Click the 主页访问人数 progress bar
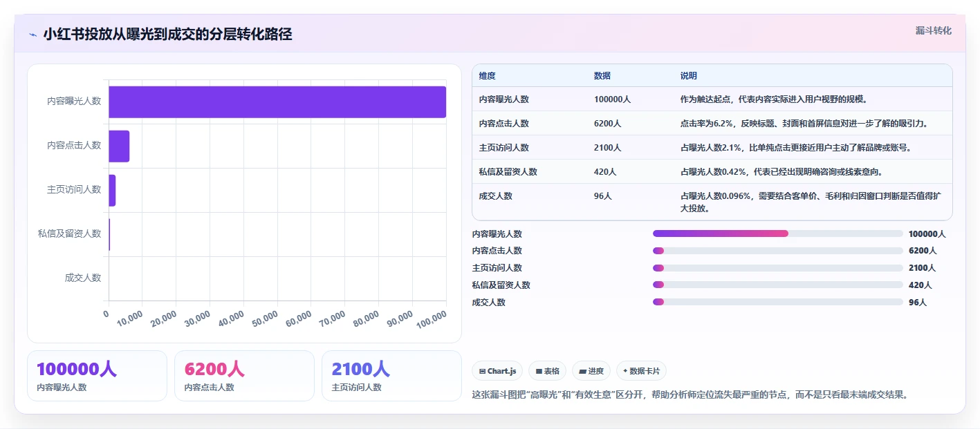Viewport: 980px width, 429px height. pos(777,268)
